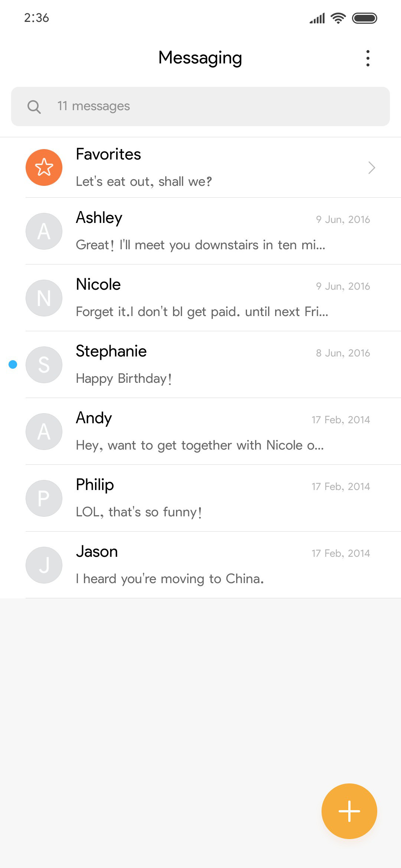Viewport: 401px width, 868px height.
Task: Open the Favorites folder row
Action: click(200, 167)
